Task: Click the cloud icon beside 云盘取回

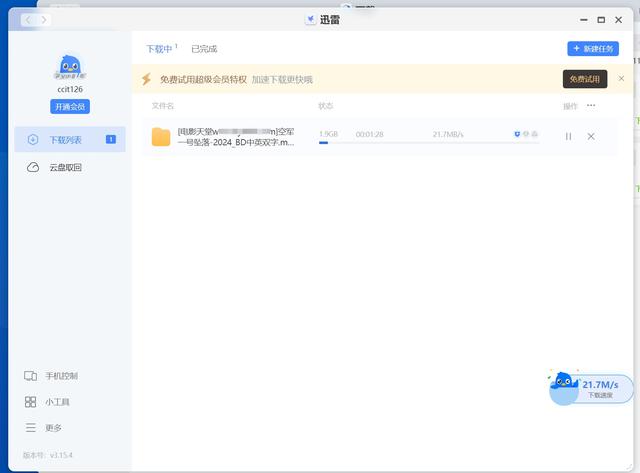Action: tap(33, 167)
